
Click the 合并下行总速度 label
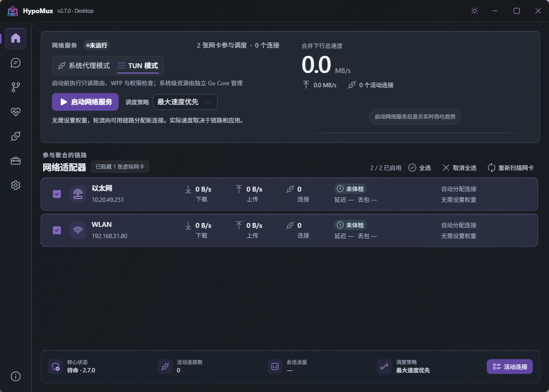pos(322,46)
